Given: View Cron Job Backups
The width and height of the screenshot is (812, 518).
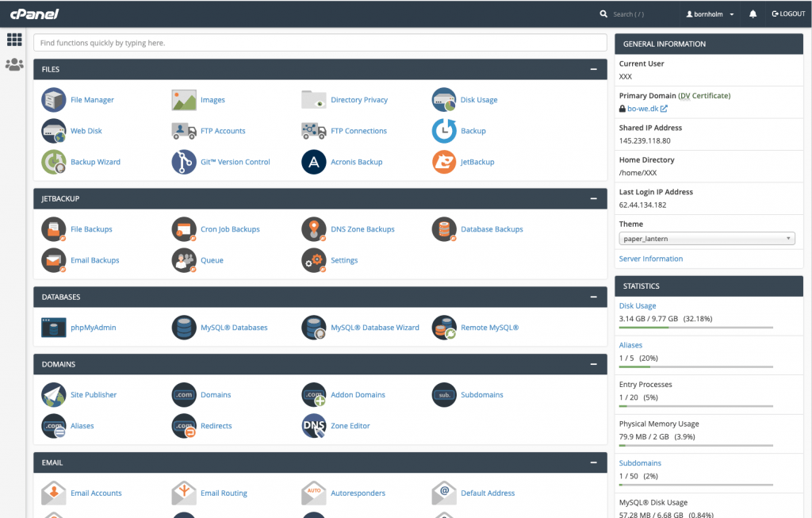Looking at the screenshot, I should click(x=230, y=228).
